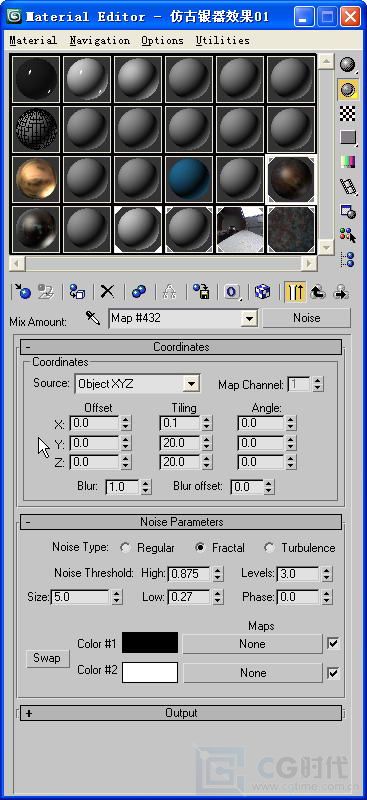
Task: Collapse the Coordinates rollout
Action: pos(181,347)
